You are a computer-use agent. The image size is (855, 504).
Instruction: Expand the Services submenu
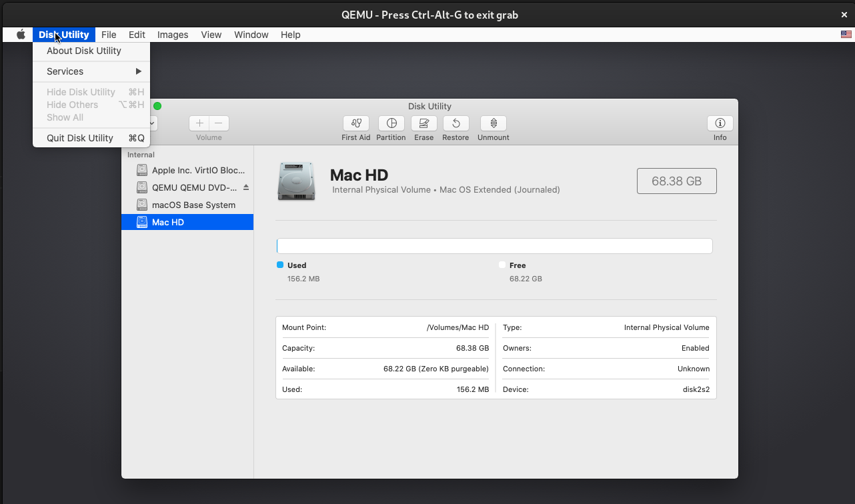(x=91, y=71)
